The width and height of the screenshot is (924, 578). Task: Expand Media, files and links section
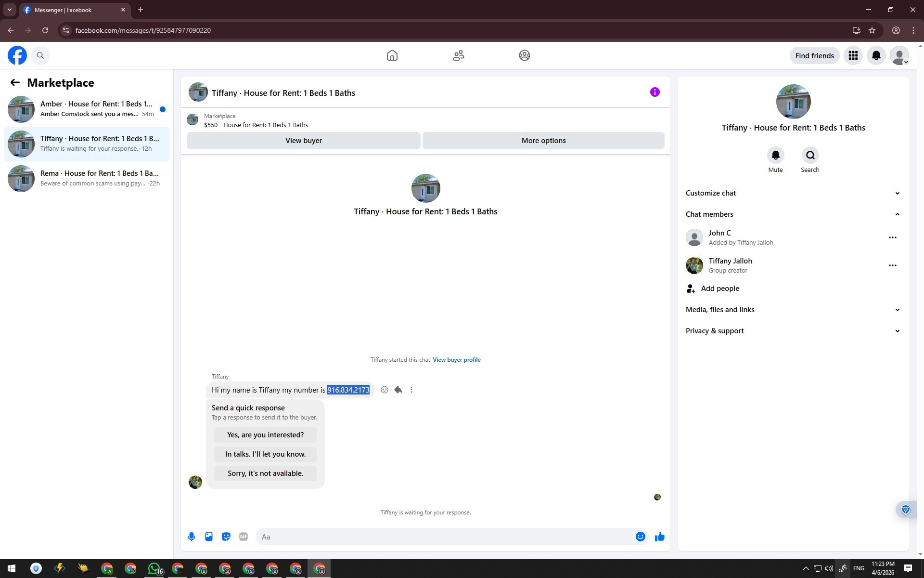pos(793,310)
